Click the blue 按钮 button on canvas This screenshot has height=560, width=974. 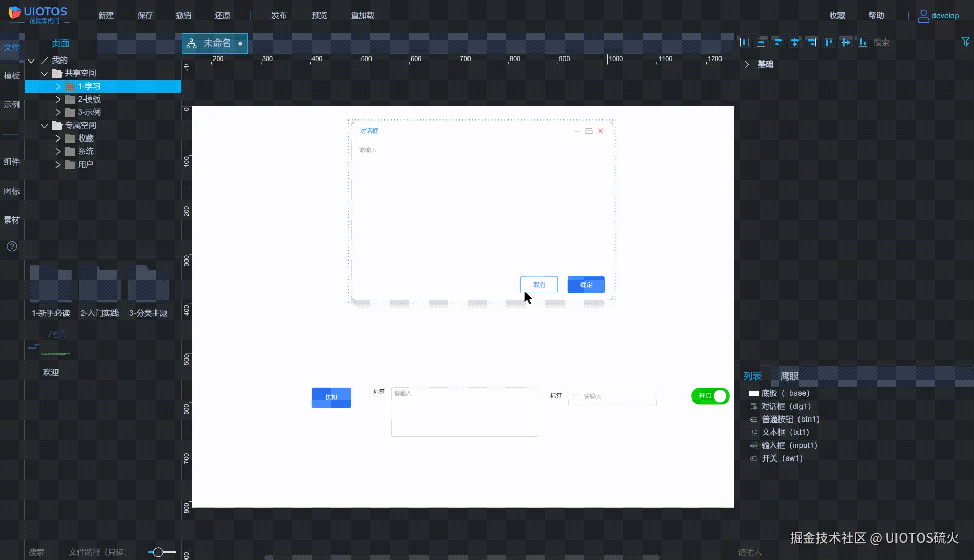[332, 397]
